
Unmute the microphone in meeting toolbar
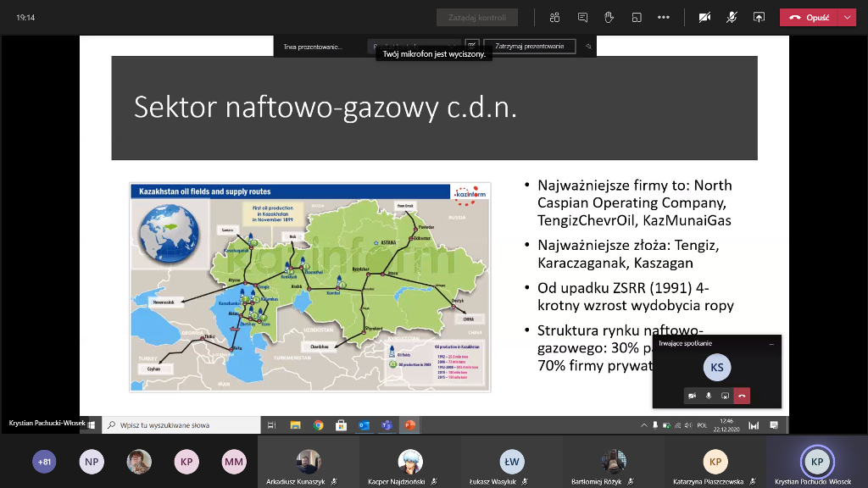[x=732, y=17]
